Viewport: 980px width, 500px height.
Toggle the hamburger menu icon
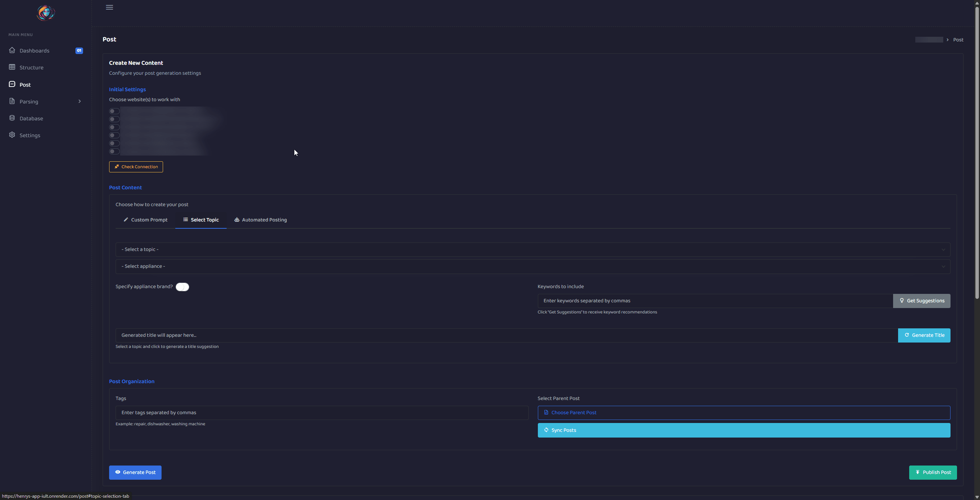(x=109, y=7)
